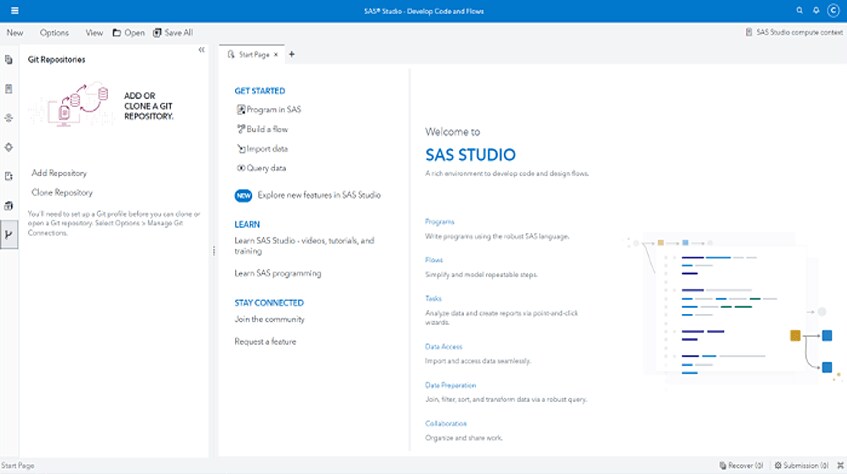Click Join the community
Screen dimensions: 847x474
269,319
